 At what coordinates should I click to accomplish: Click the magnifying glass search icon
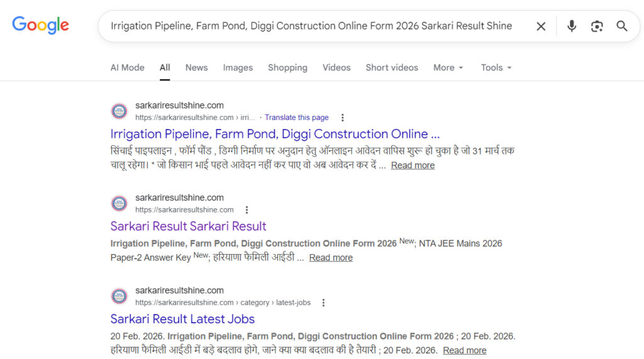(x=622, y=26)
